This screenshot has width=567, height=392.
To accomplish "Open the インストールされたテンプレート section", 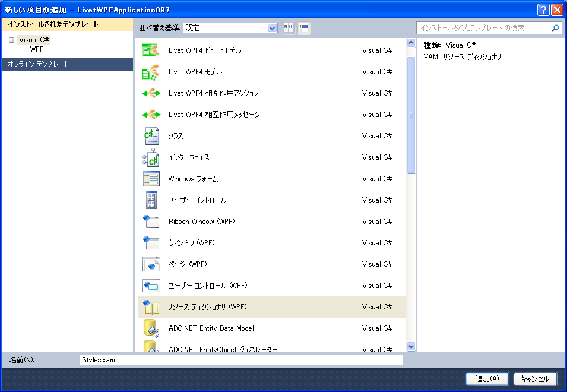I will [68, 24].
